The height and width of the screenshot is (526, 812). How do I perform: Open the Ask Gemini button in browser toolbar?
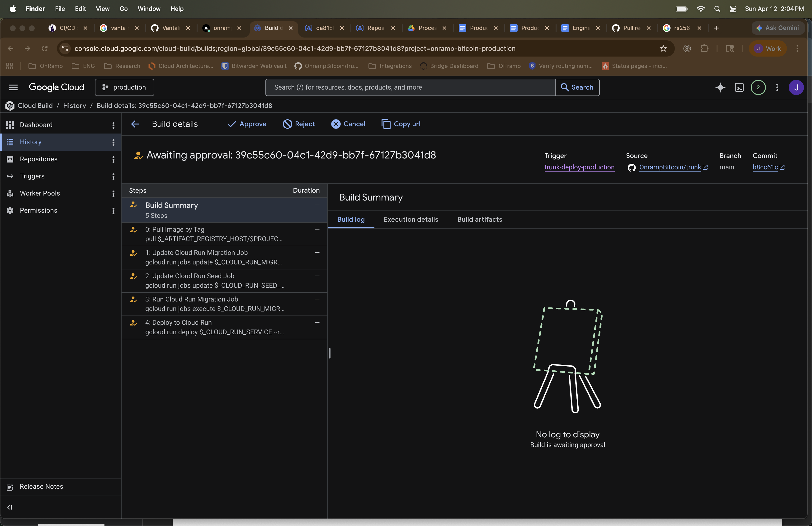[778, 28]
